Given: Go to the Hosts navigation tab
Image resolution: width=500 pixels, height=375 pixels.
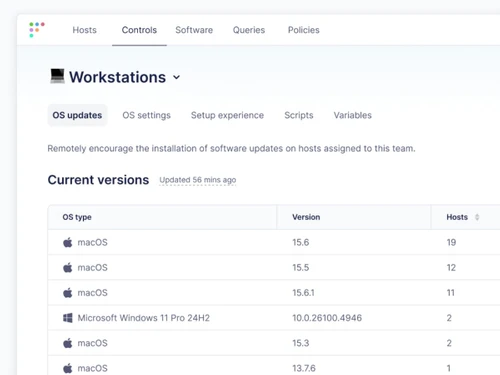Looking at the screenshot, I should click(85, 30).
